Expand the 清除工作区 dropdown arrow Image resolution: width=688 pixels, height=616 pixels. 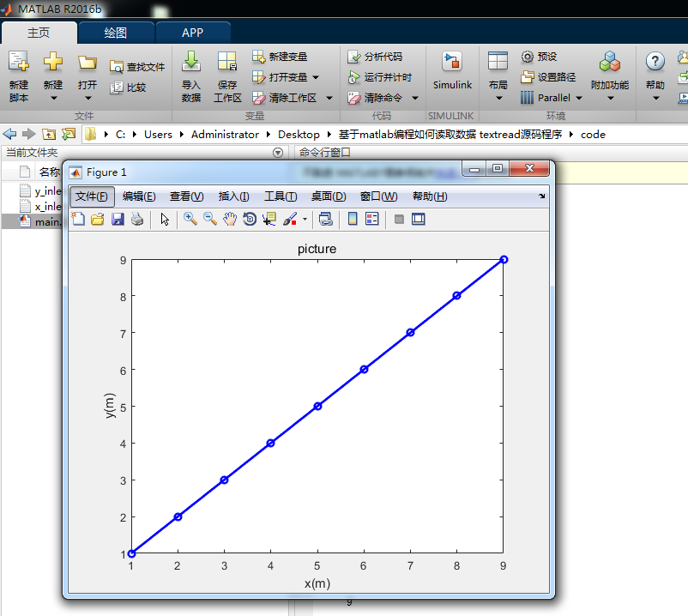pyautogui.click(x=329, y=98)
